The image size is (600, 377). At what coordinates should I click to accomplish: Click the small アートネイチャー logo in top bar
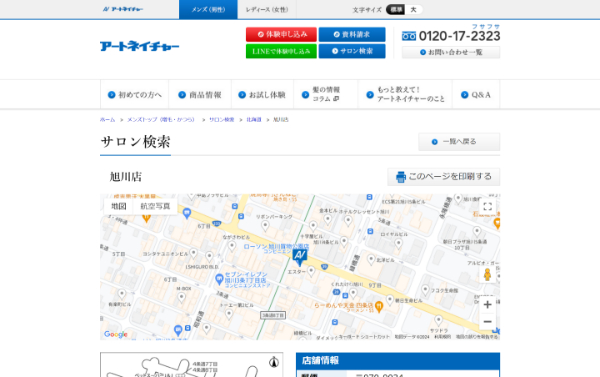point(123,9)
